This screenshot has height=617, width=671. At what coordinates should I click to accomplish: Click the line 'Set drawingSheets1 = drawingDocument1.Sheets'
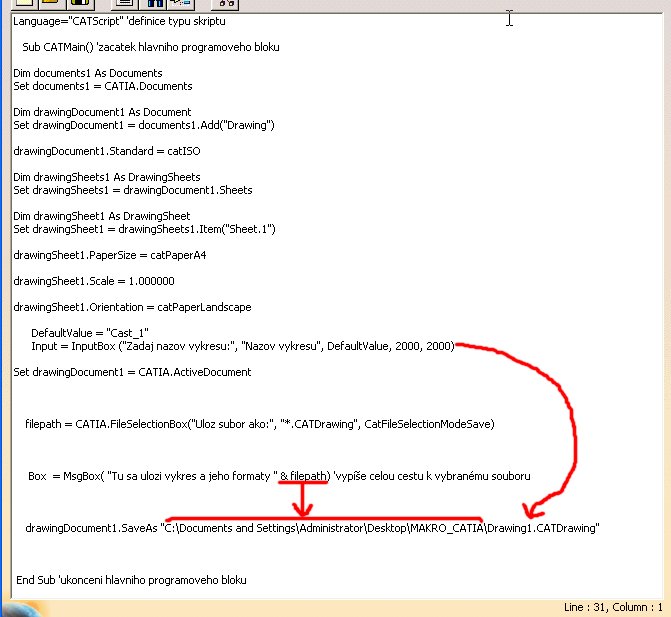pos(133,190)
